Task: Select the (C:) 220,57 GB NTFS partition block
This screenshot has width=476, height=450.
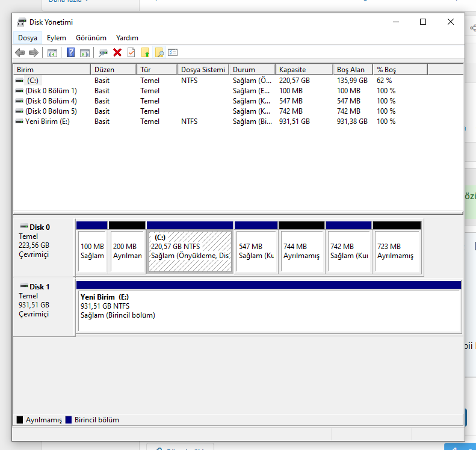Action: click(190, 248)
